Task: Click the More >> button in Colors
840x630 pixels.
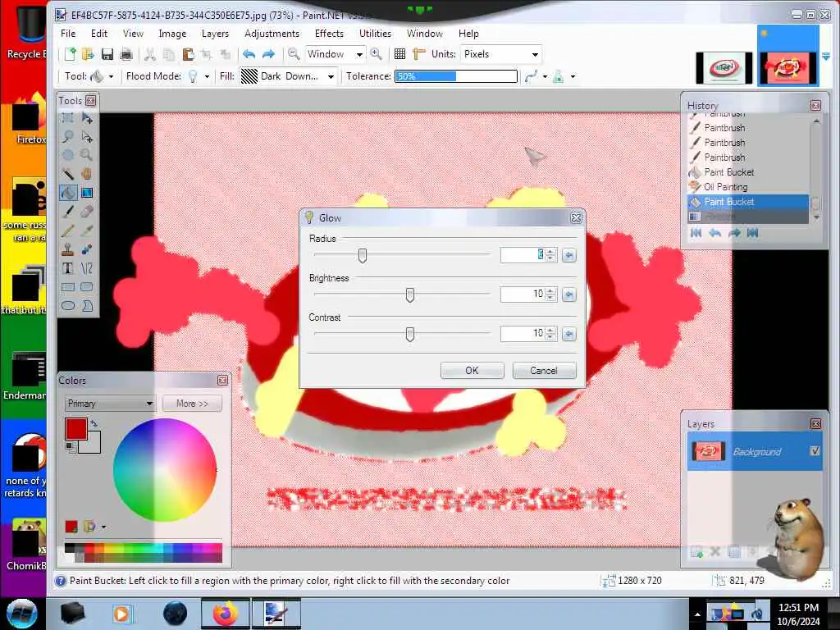Action: point(192,404)
